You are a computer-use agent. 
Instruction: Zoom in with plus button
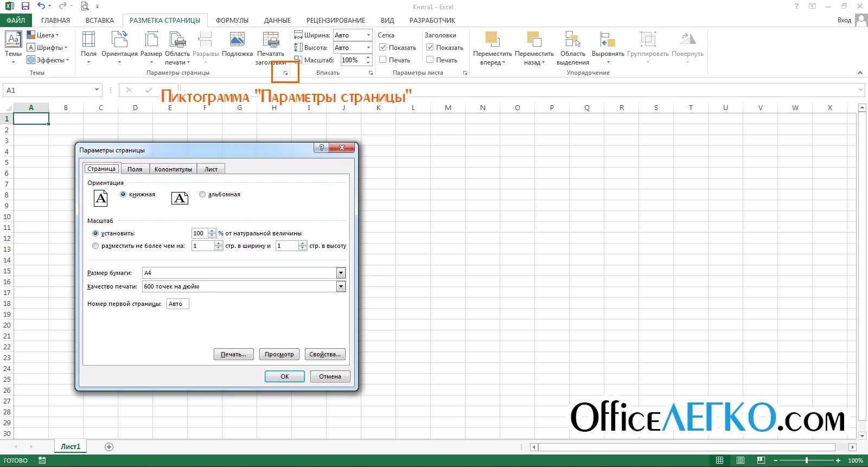tap(838, 460)
